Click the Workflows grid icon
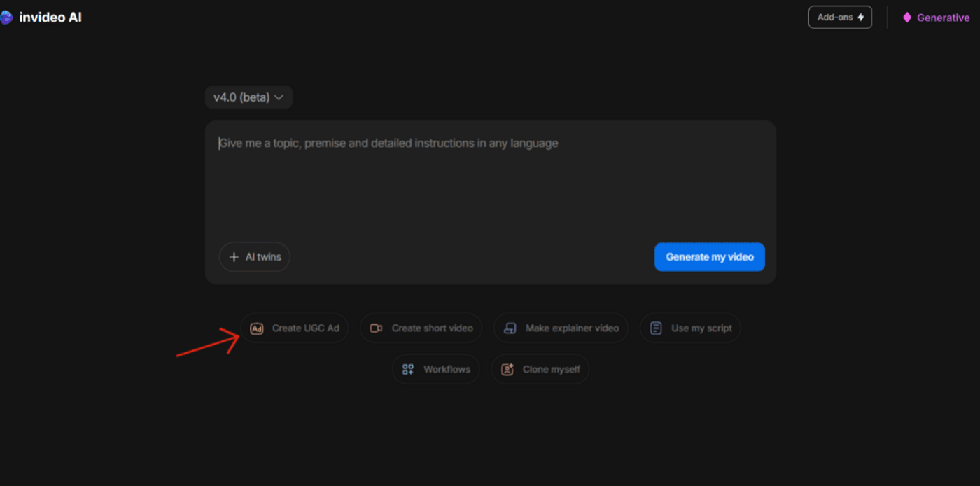The width and height of the screenshot is (980, 486). 407,369
